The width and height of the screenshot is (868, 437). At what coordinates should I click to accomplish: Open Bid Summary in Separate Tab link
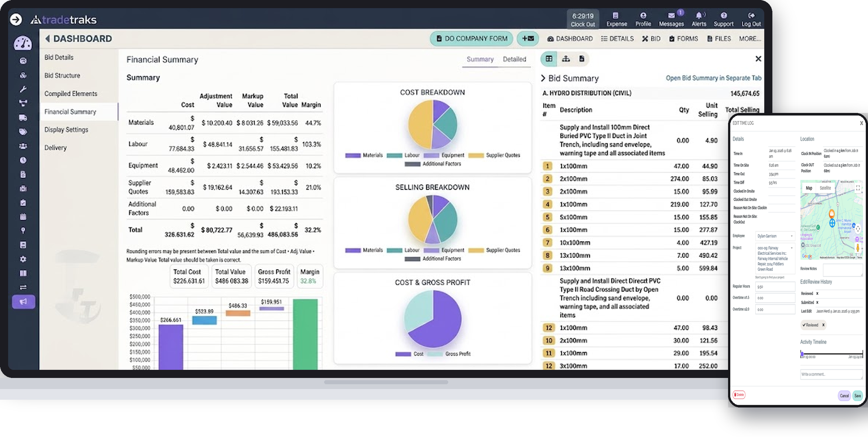713,78
